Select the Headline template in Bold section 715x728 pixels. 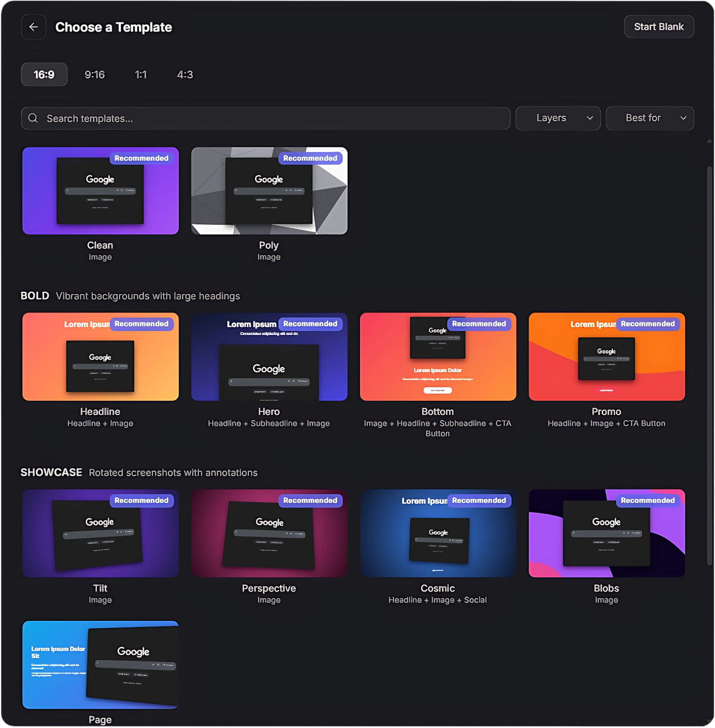(x=100, y=357)
